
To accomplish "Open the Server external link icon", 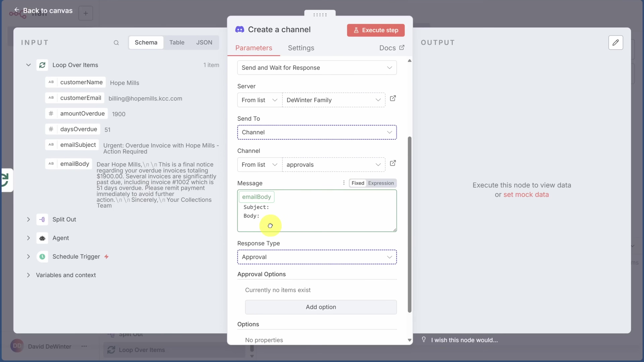I will tap(393, 98).
